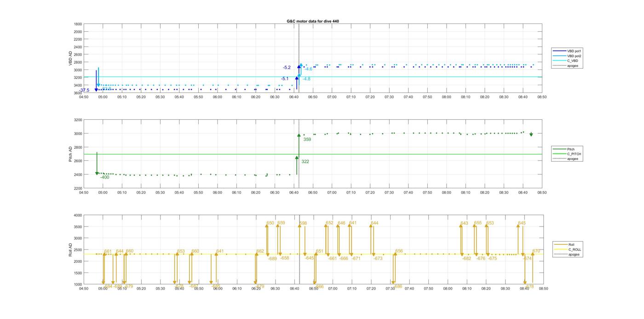This screenshot has width=644, height=319.
Task: Click the '662' roll annotation
Action: [260, 251]
